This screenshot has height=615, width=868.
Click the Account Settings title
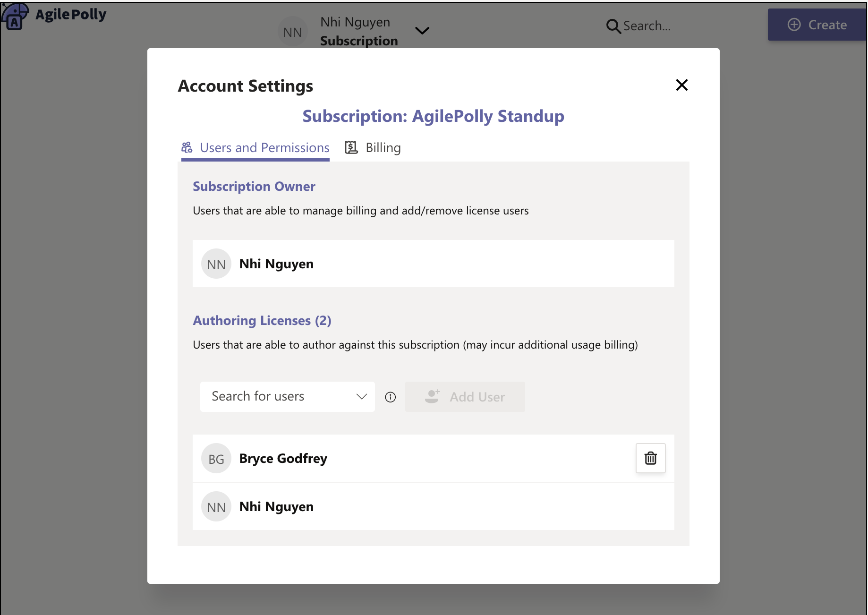(246, 86)
